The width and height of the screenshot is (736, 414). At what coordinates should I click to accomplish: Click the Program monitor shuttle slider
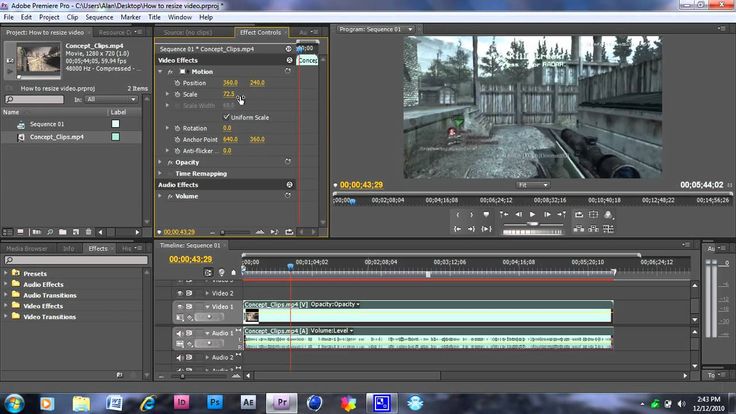[x=533, y=224]
